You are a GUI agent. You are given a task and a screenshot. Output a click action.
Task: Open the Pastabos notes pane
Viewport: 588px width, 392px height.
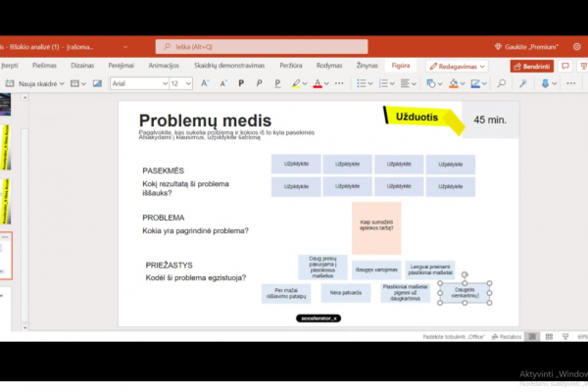point(507,336)
